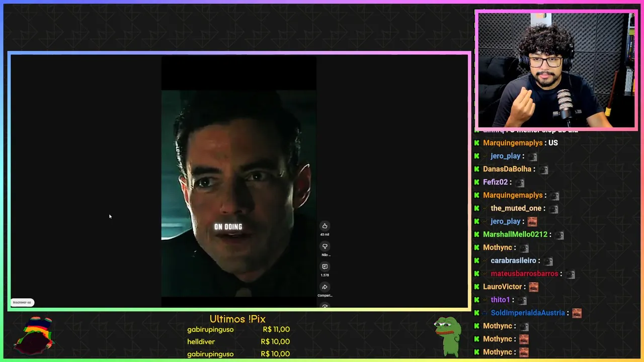Screen dimensions: 644x362
Task: Click the username MarshallMello0212 in chat
Action: click(x=515, y=234)
